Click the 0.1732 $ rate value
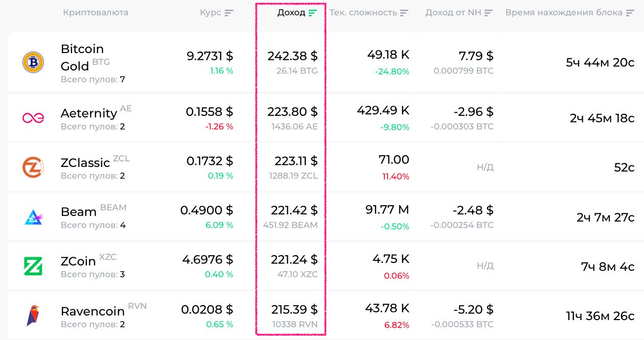644x340 pixels. tap(210, 161)
